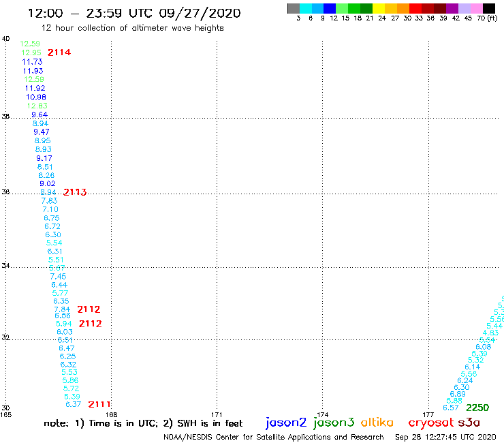
Task: Click the NOAA/NESDIS credit line
Action: (x=274, y=437)
